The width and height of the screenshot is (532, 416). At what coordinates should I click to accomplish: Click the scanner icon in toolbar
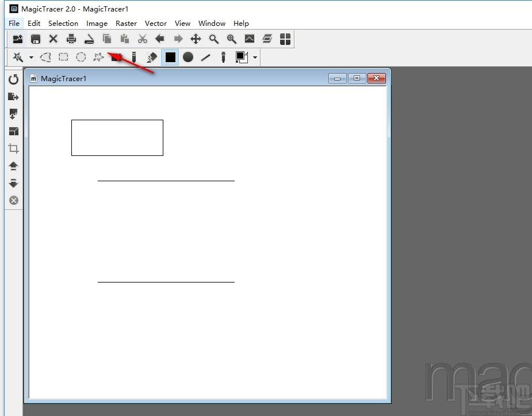89,39
